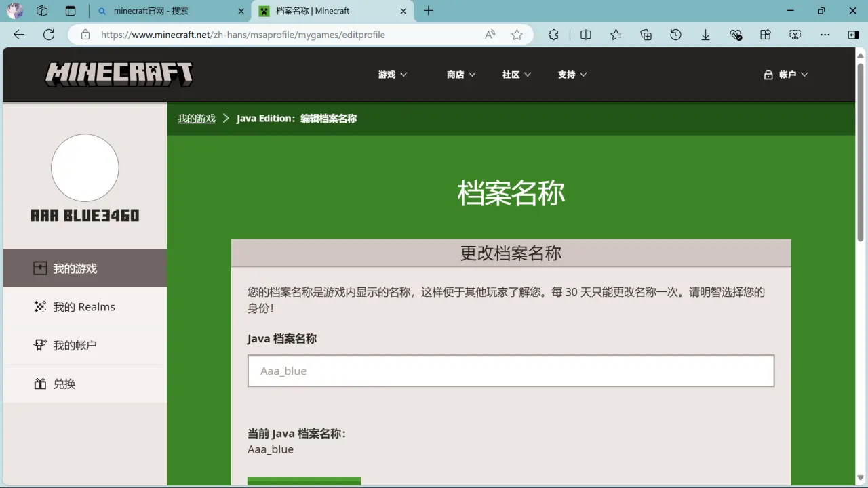Close the 档案名称 Minecraft tab
This screenshot has height=488, width=868.
[403, 11]
